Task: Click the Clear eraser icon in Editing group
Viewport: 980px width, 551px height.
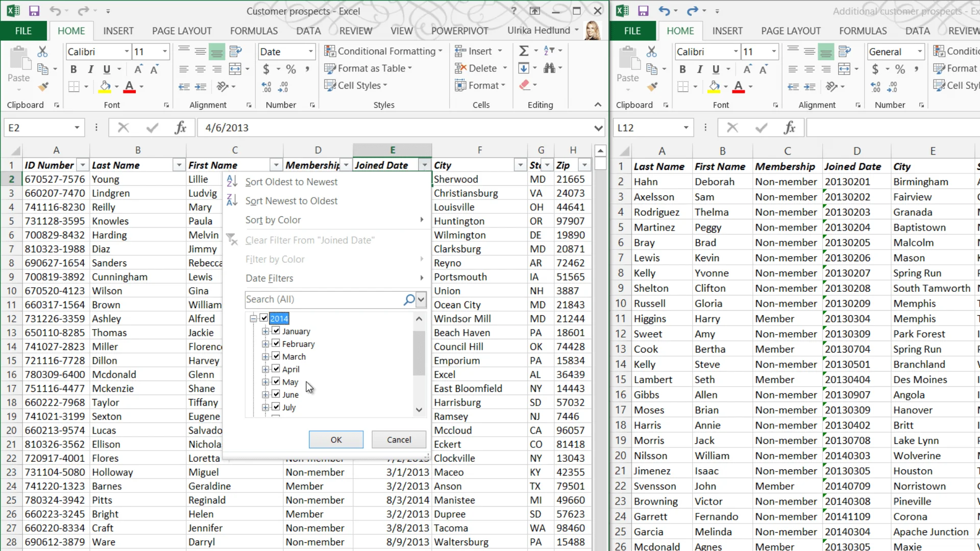Action: 524,85
